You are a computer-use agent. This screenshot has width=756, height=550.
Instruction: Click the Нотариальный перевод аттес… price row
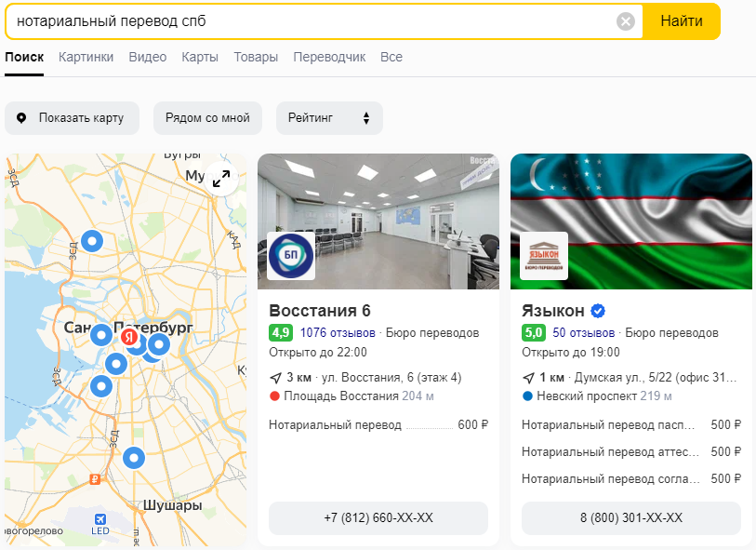pos(631,451)
